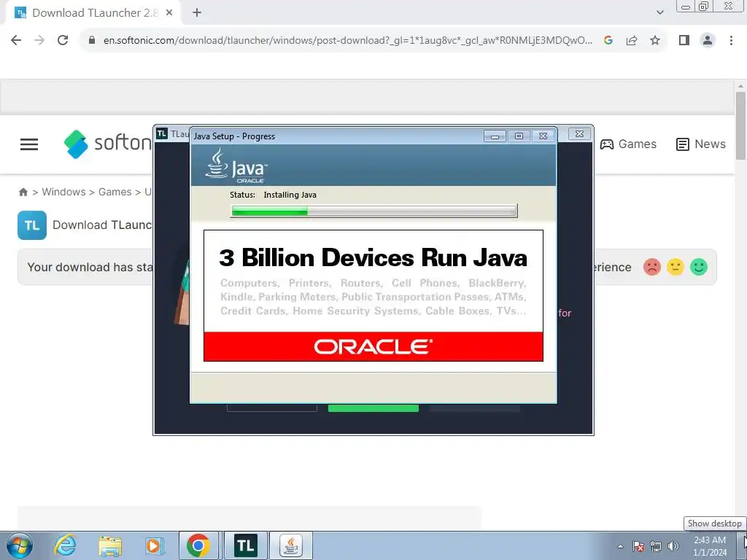Rate experience with sad red face
Screen dimensions: 747x560
pos(651,267)
